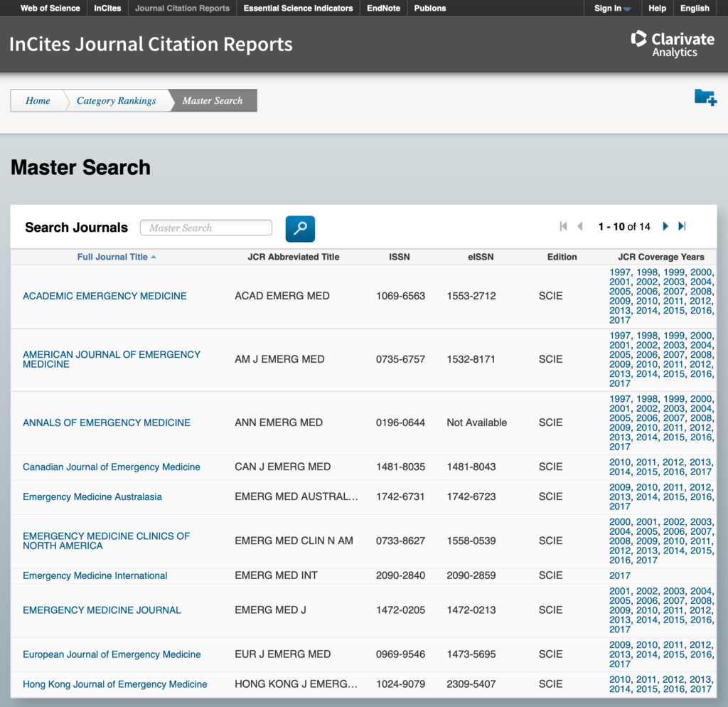Select Journal Citation Reports in top bar

183,9
